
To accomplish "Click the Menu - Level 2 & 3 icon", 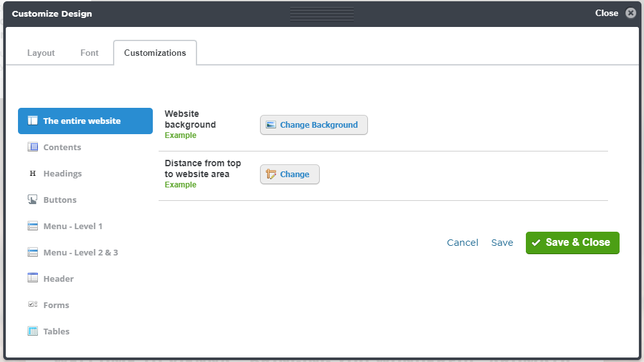I will pos(33,252).
